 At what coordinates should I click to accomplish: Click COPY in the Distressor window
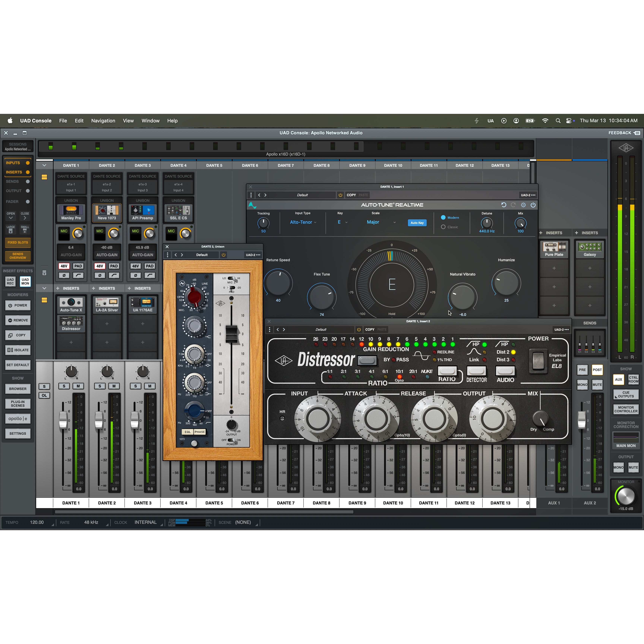tap(370, 329)
